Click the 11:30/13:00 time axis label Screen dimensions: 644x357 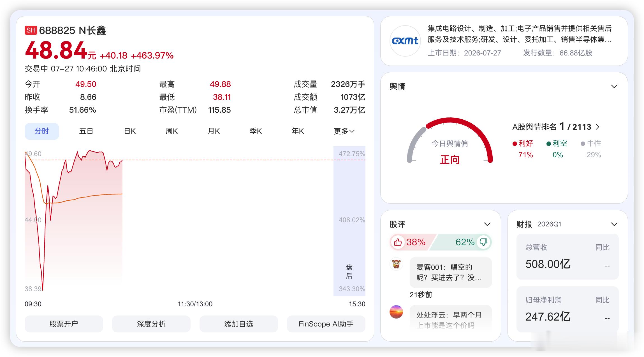pyautogui.click(x=195, y=304)
